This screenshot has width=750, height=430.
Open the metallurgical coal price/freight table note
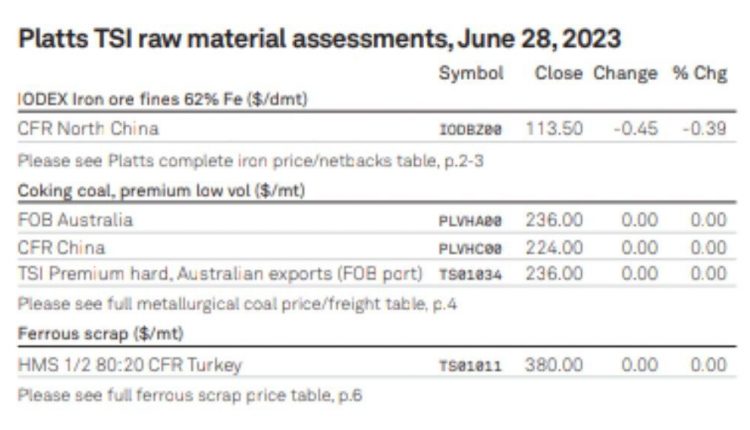(237, 304)
